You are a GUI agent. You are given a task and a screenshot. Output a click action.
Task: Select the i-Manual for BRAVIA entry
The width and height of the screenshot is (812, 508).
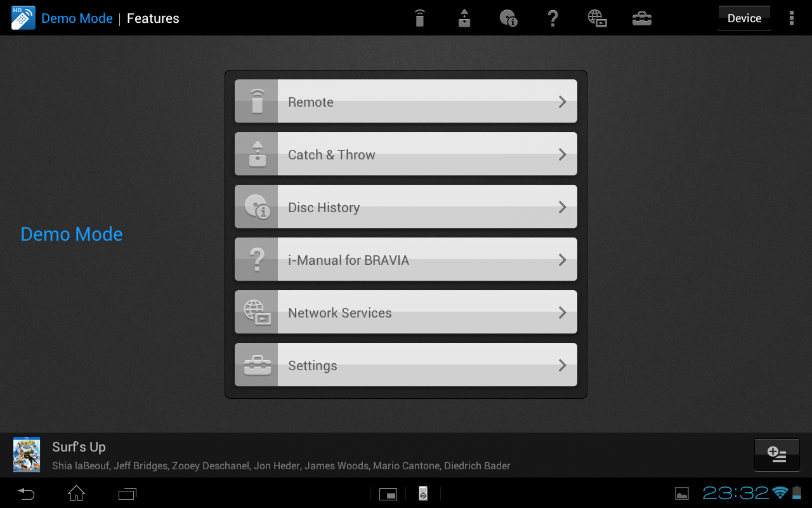[x=406, y=260]
